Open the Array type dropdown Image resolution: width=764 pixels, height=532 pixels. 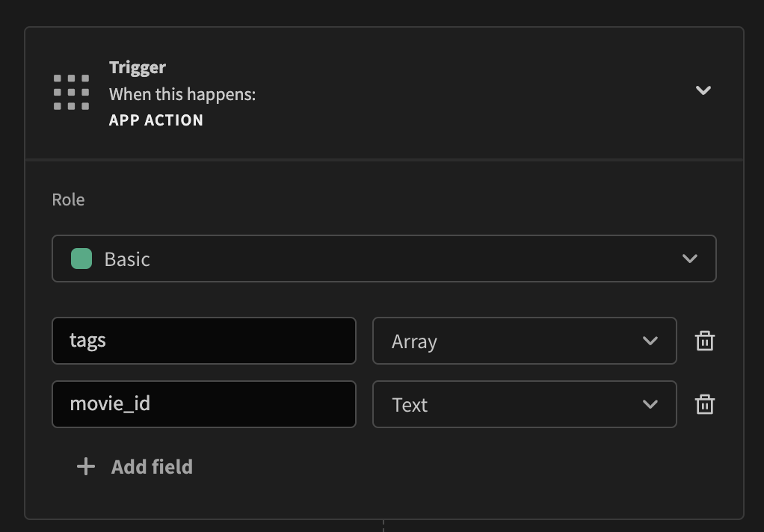523,341
